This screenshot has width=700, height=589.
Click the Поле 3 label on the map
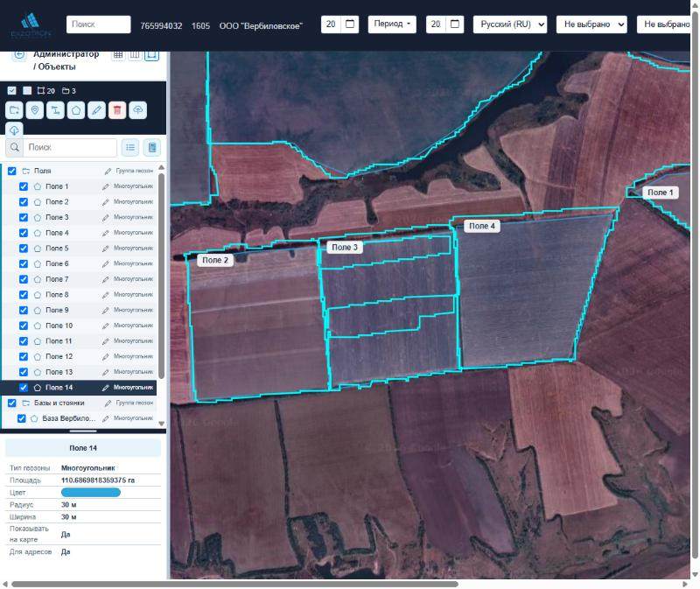tap(345, 248)
